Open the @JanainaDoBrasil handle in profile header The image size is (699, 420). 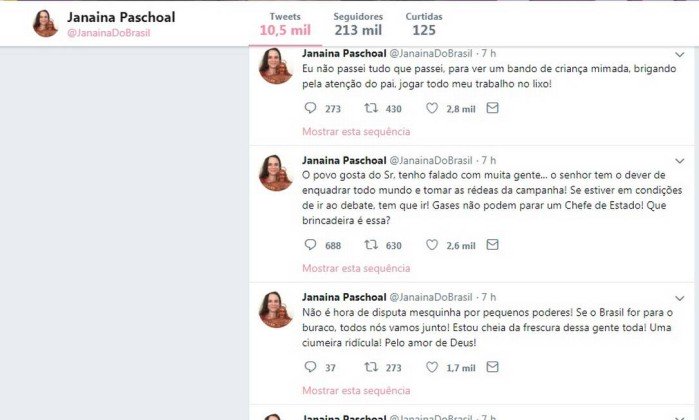(109, 33)
